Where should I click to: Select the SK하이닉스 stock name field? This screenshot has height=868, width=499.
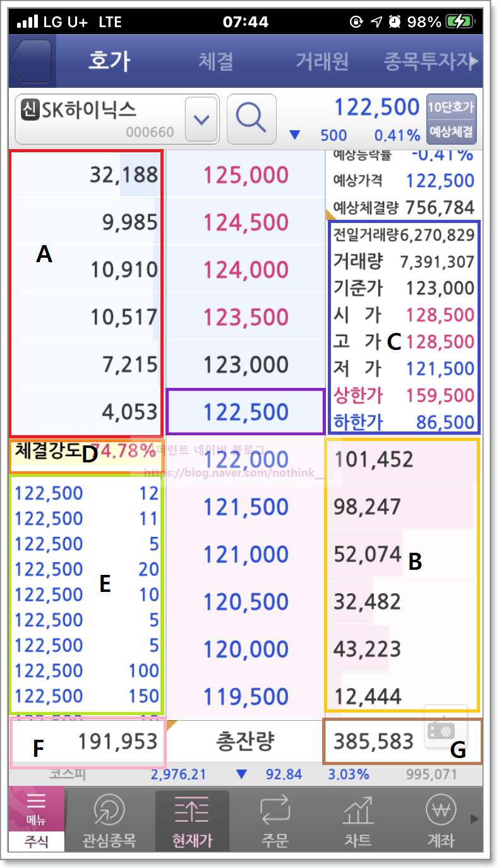coord(117,119)
